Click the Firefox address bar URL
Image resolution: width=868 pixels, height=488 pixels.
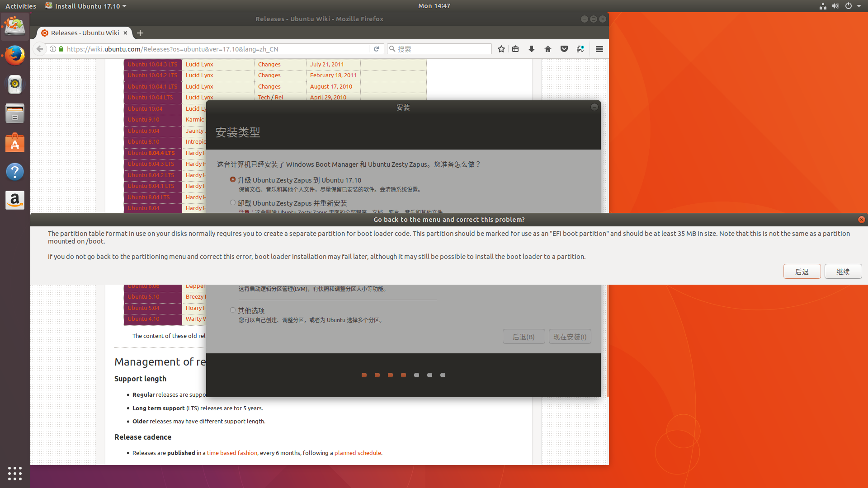217,49
